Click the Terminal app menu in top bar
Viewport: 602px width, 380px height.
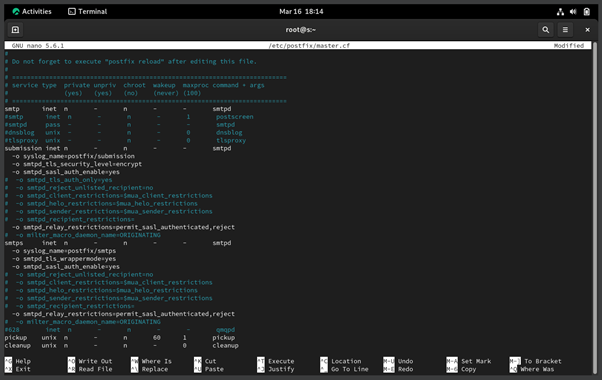point(88,12)
